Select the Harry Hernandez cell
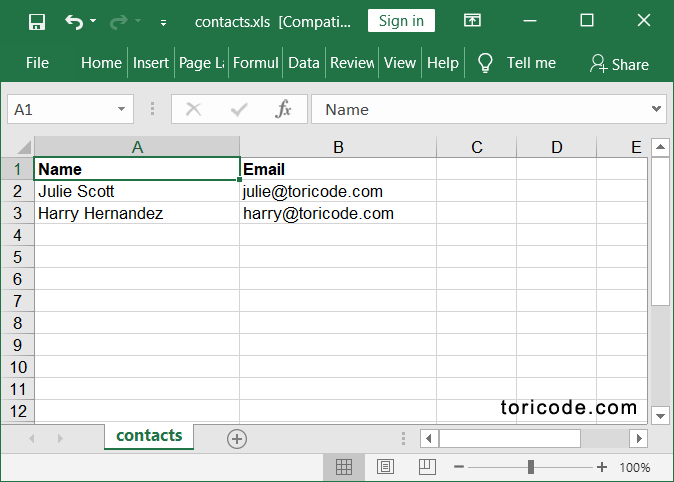 [x=137, y=213]
